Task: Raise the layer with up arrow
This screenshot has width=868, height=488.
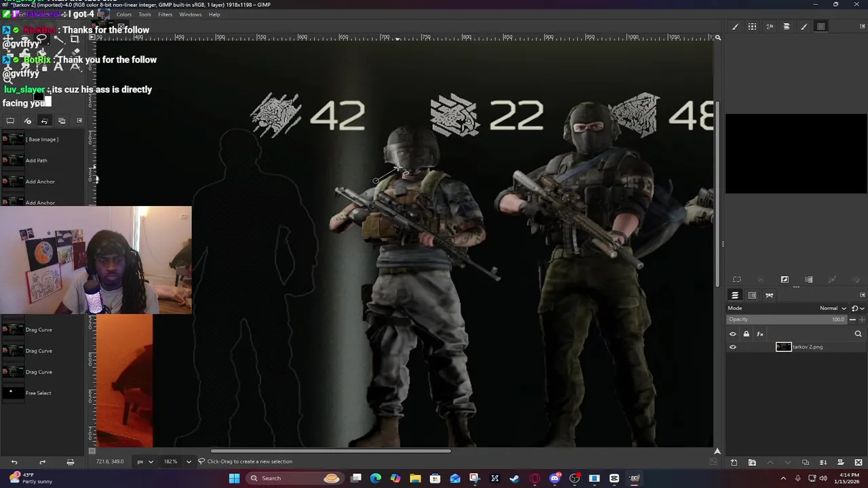Action: [770, 462]
